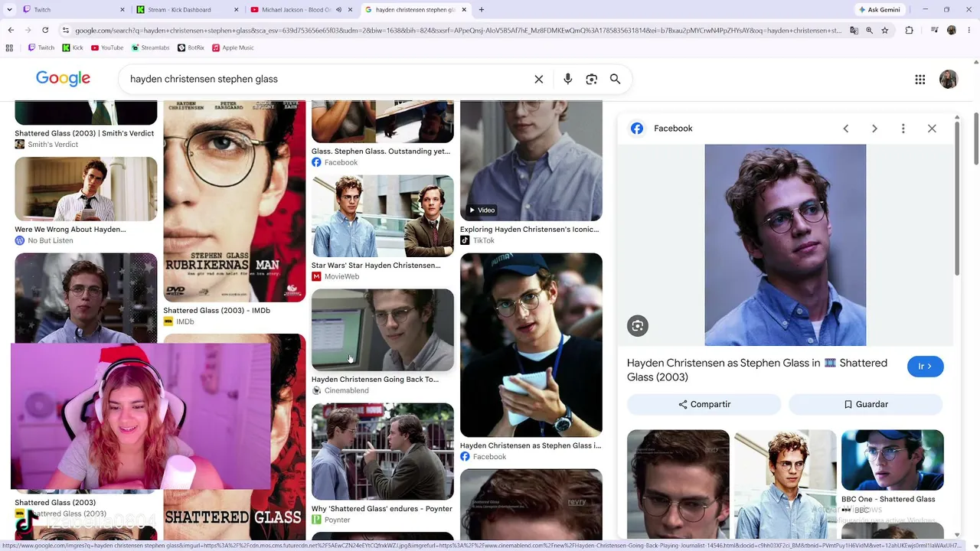Click the Guardar save button
This screenshot has width=980, height=551.
866,404
